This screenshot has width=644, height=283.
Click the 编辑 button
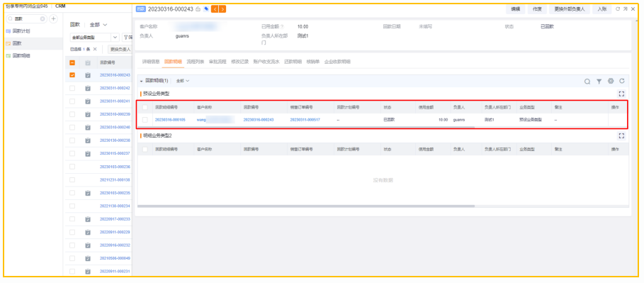516,9
